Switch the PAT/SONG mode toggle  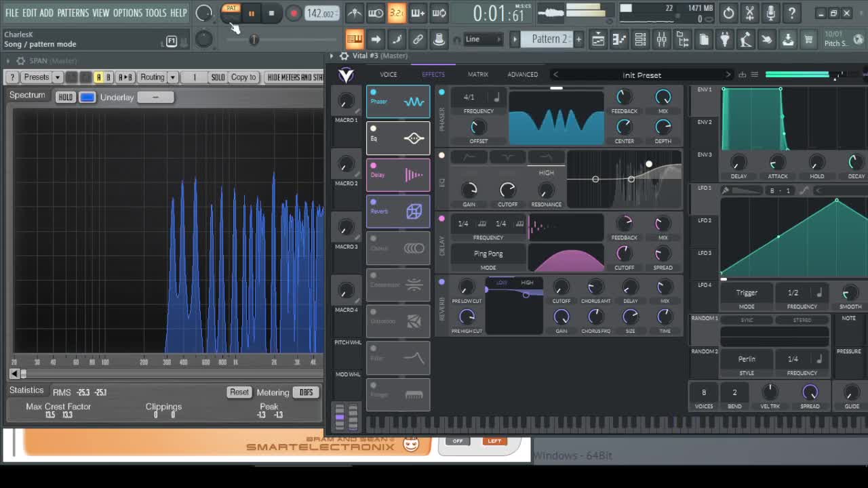pyautogui.click(x=231, y=12)
